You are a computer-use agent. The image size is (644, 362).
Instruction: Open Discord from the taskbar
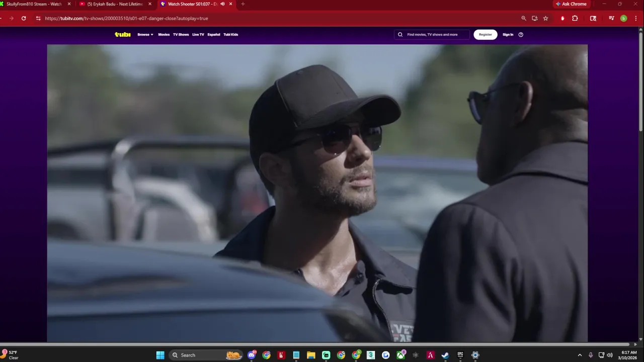(252, 355)
